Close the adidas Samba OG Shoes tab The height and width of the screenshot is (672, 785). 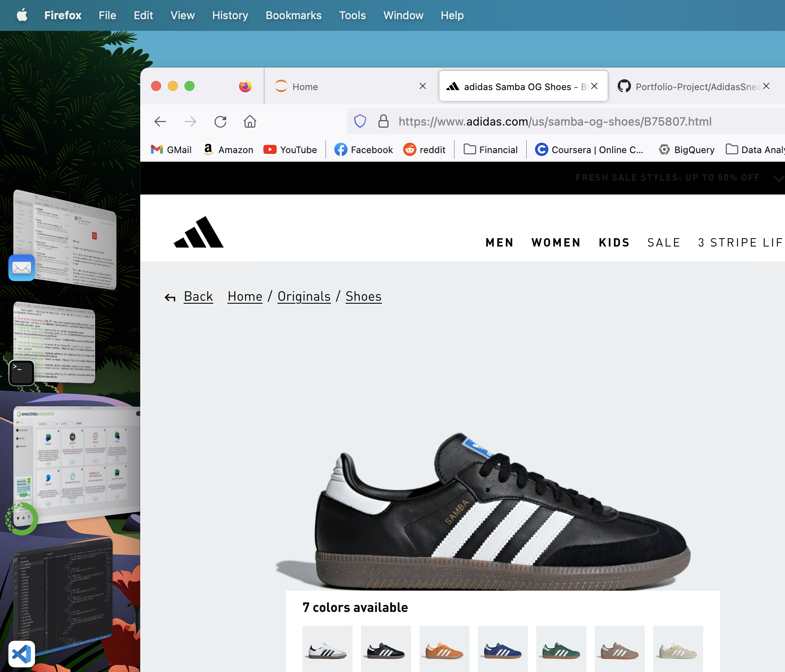tap(595, 86)
